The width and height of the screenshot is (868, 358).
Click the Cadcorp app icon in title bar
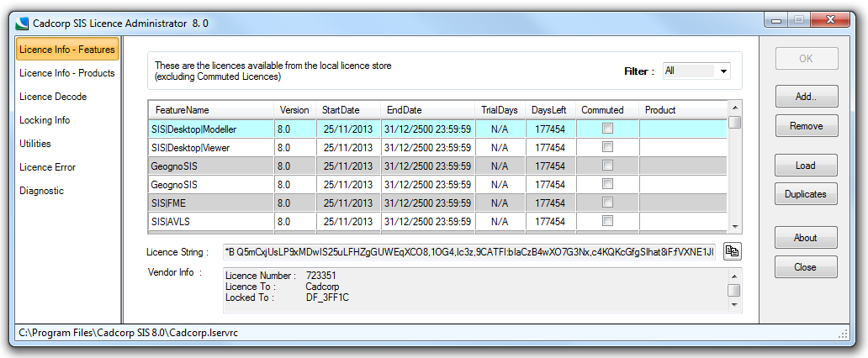(x=22, y=24)
